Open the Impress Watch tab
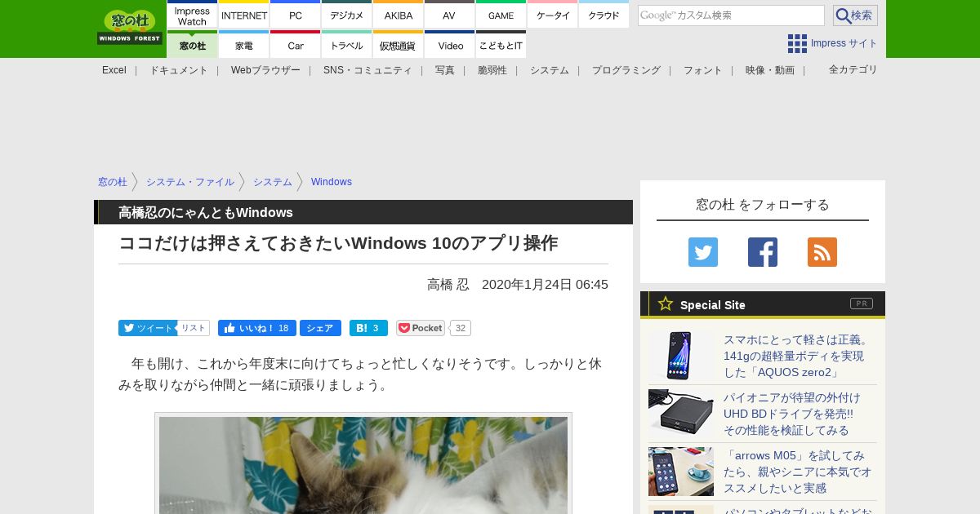Image resolution: width=980 pixels, height=514 pixels. [192, 16]
